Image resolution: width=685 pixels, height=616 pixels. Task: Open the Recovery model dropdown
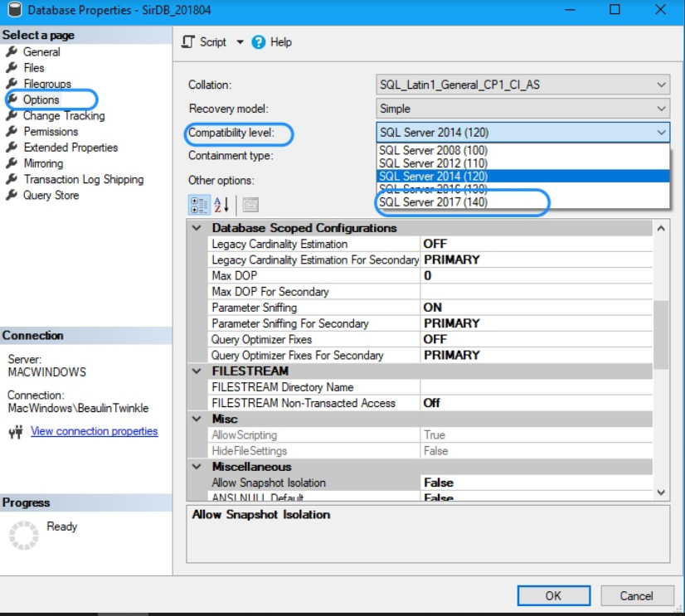[x=522, y=109]
